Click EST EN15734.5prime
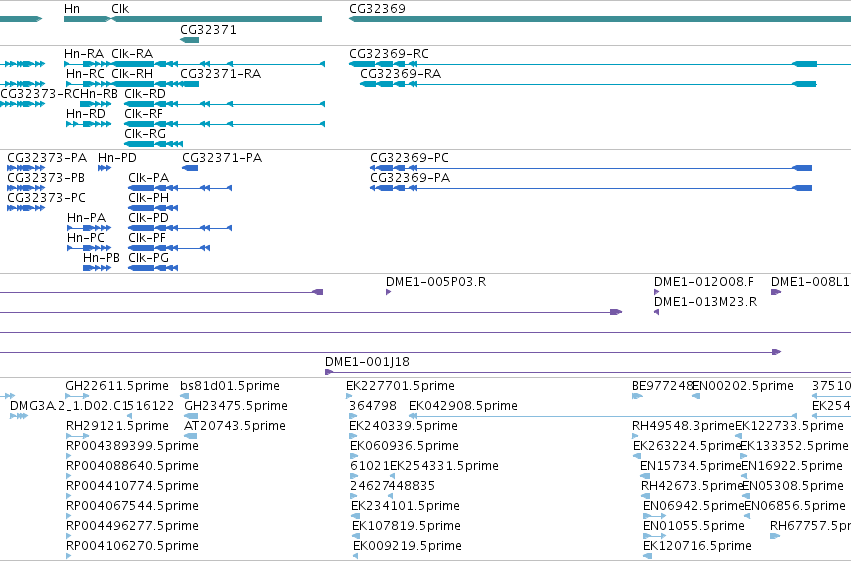 point(690,467)
